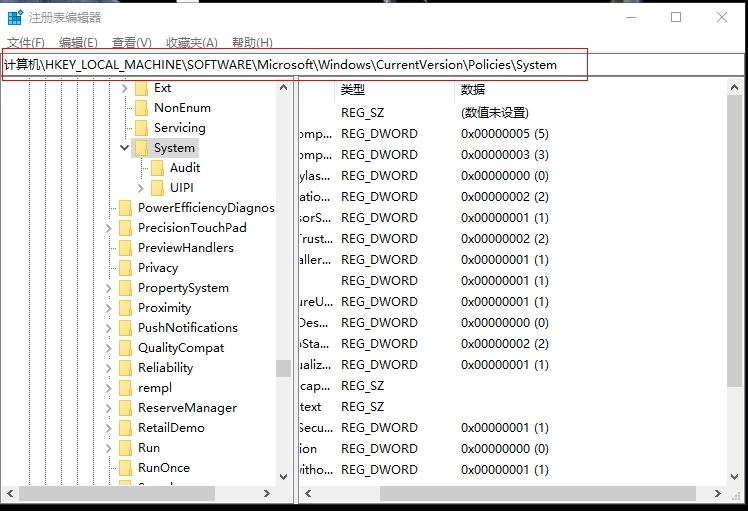Screen dimensions: 748x511
Task: Select the Privacy folder icon
Action: [x=125, y=268]
